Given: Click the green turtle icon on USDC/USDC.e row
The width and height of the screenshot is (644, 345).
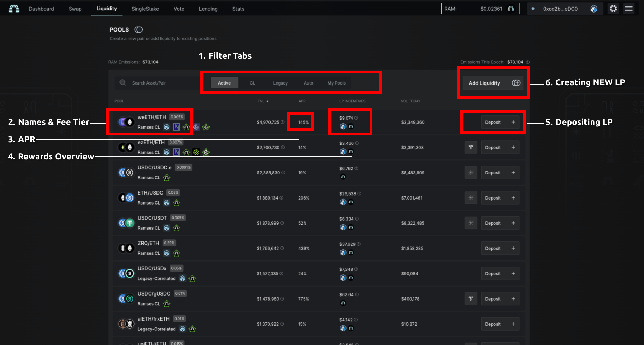Looking at the screenshot, I should tap(166, 178).
